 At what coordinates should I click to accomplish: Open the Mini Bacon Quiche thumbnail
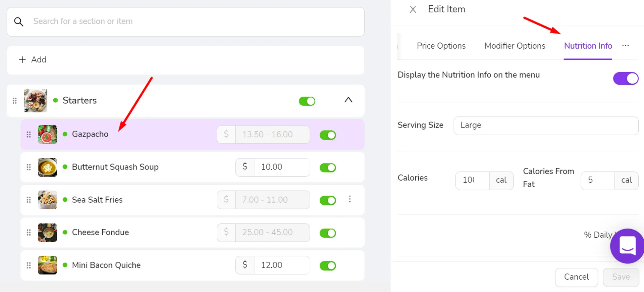pos(47,265)
